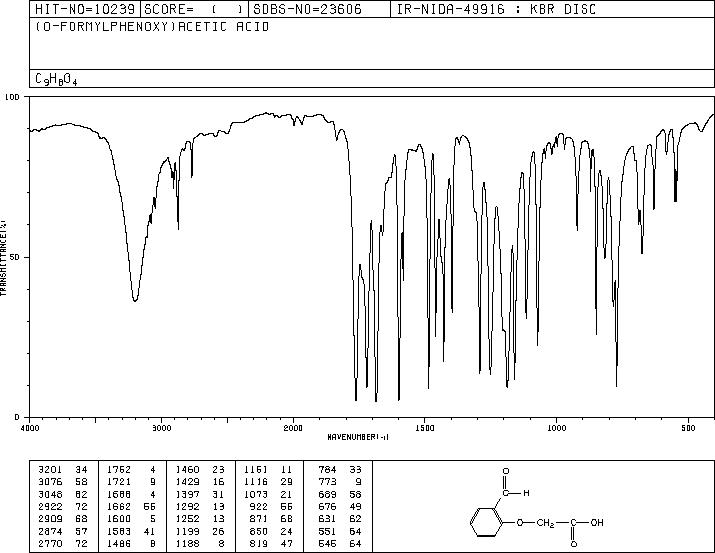Pick the 1252 wavenumber cell
715x553 pixels.
(187, 519)
